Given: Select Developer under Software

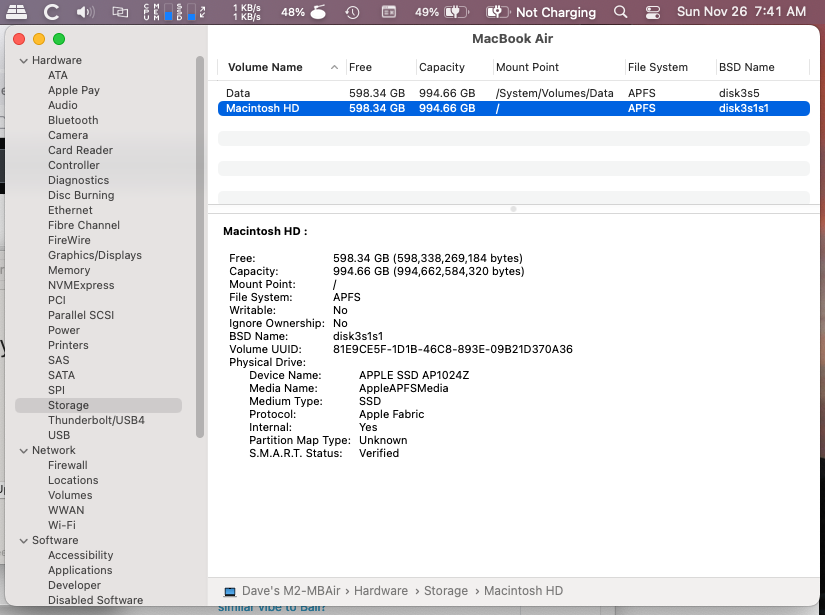Looking at the screenshot, I should click(74, 586).
